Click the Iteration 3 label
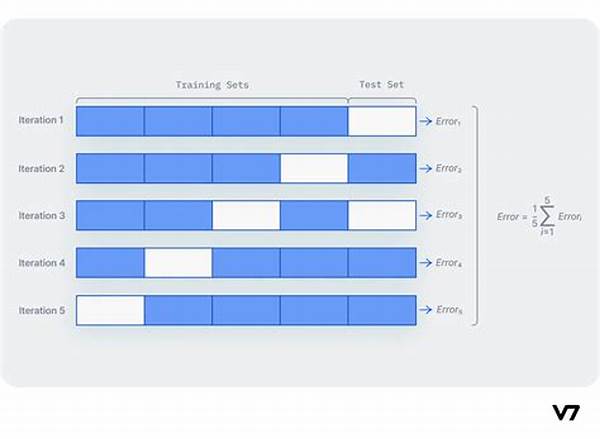The image size is (600, 439). [42, 215]
